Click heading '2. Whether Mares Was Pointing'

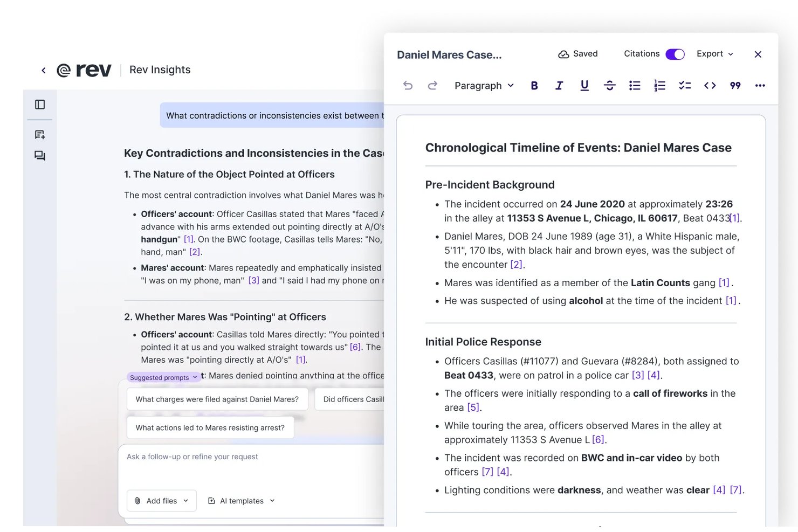(x=225, y=317)
